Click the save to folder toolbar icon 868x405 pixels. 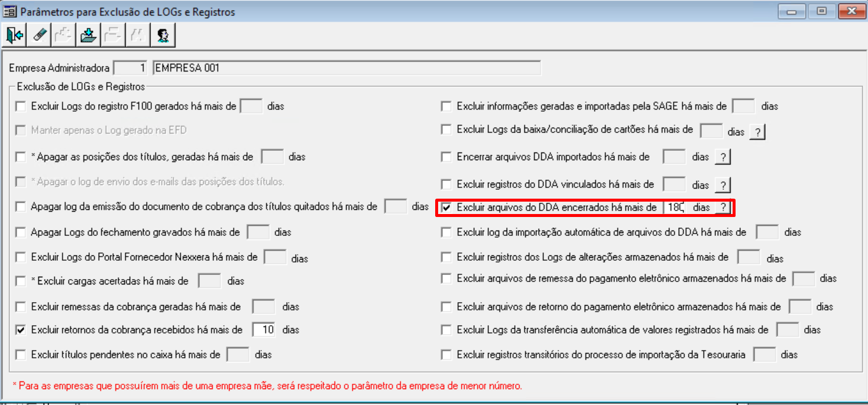pos(88,35)
